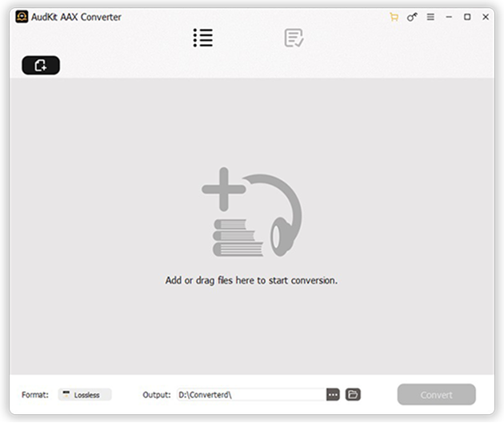Viewport: 504px width, 423px height.
Task: Click the output path field
Action: click(251, 394)
